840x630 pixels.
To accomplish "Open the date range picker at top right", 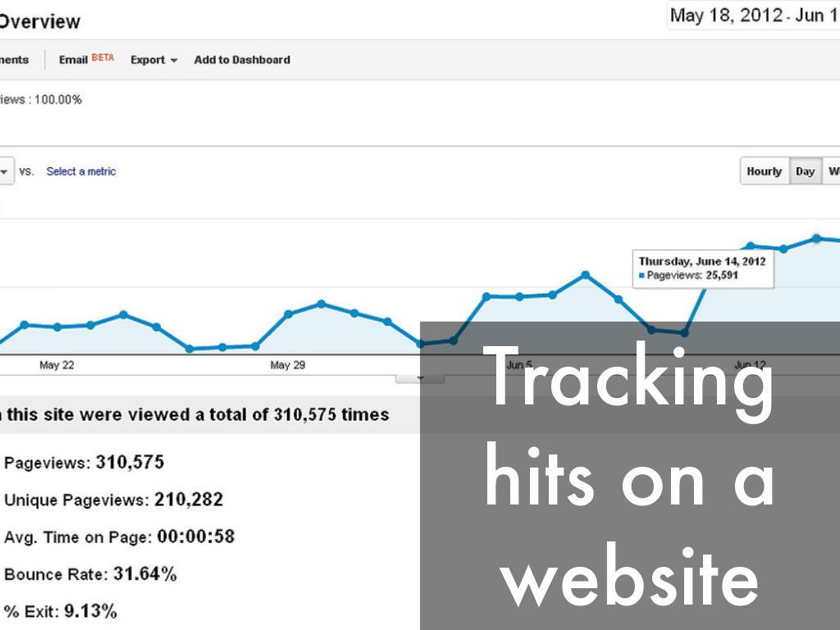I will pyautogui.click(x=753, y=16).
